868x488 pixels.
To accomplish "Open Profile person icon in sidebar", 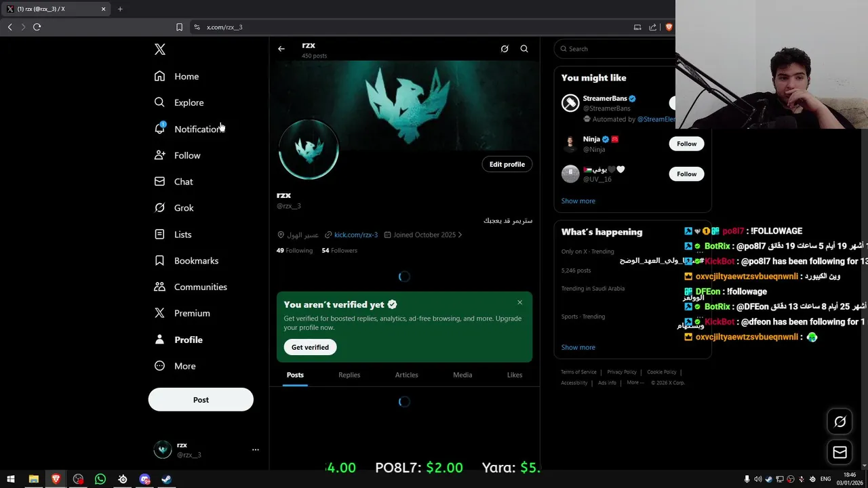I will click(159, 340).
